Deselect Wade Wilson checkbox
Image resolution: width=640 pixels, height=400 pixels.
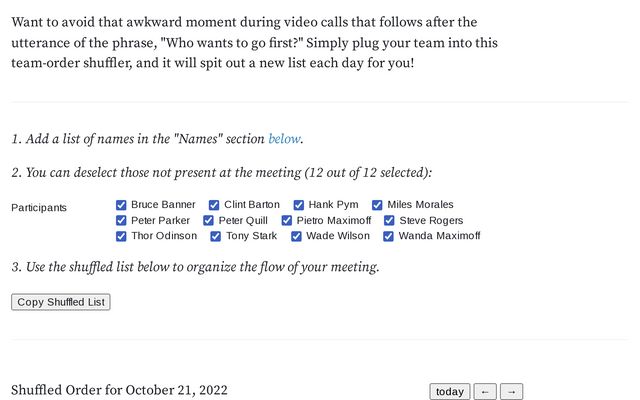click(296, 237)
